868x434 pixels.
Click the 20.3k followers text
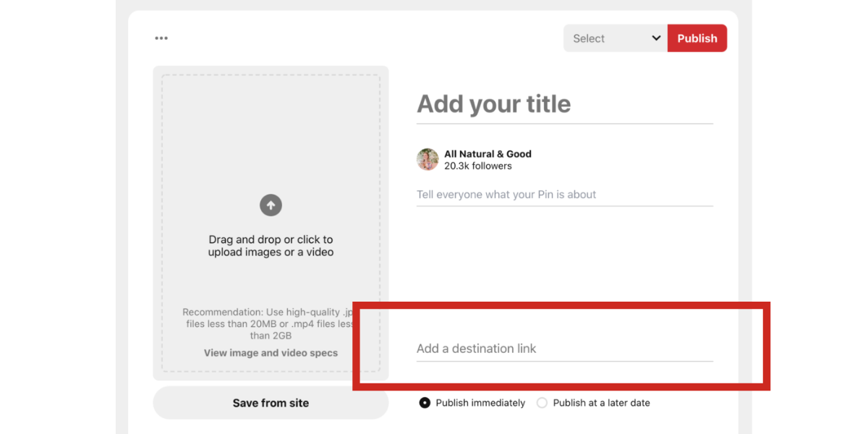tap(477, 166)
